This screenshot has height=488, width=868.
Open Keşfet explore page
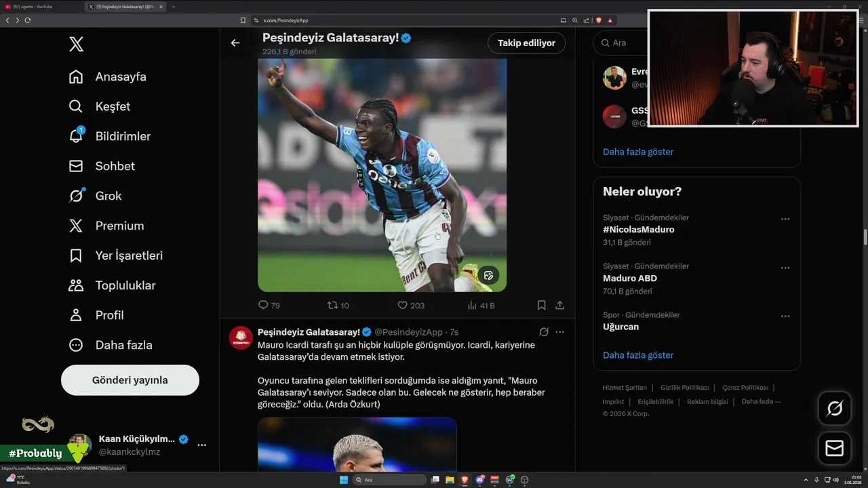(100, 106)
